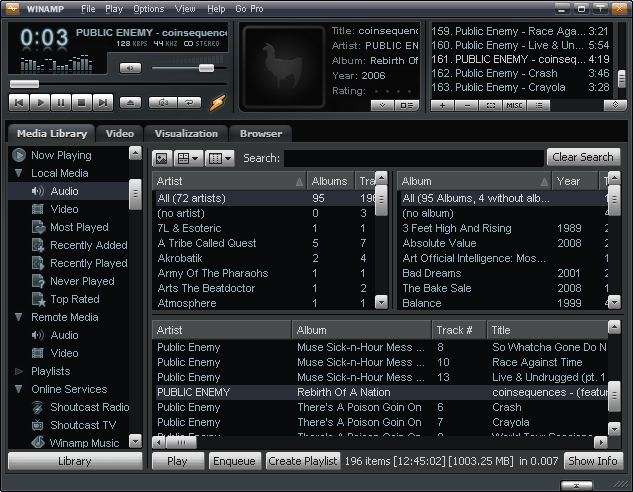Viewport: 633px width, 492px height.
Task: Click the orange lightning bolt icon
Action: click(217, 103)
